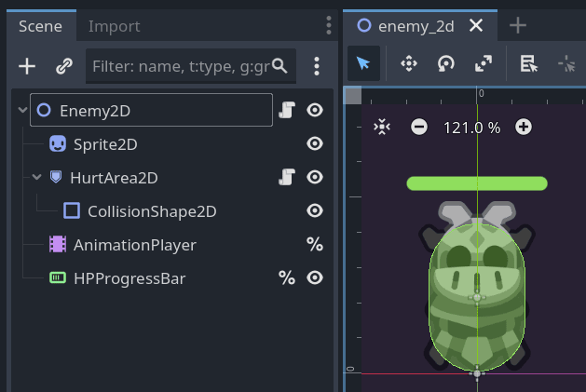Screen dimensions: 586x392
Task: Open the Scene dock options menu
Action: [x=328, y=25]
